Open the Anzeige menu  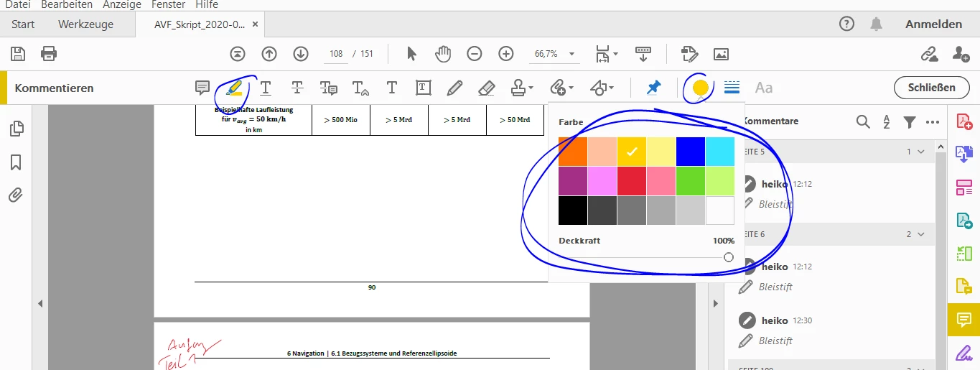tap(122, 4)
